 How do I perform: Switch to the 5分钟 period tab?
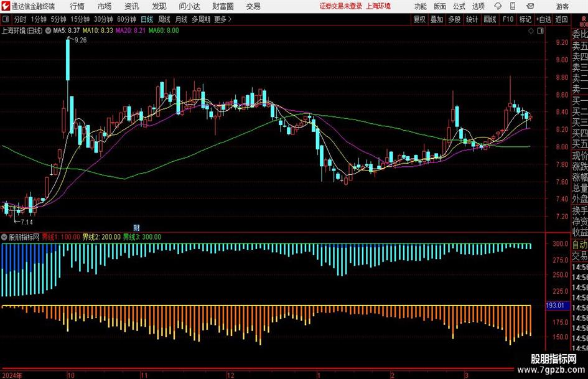coord(58,19)
